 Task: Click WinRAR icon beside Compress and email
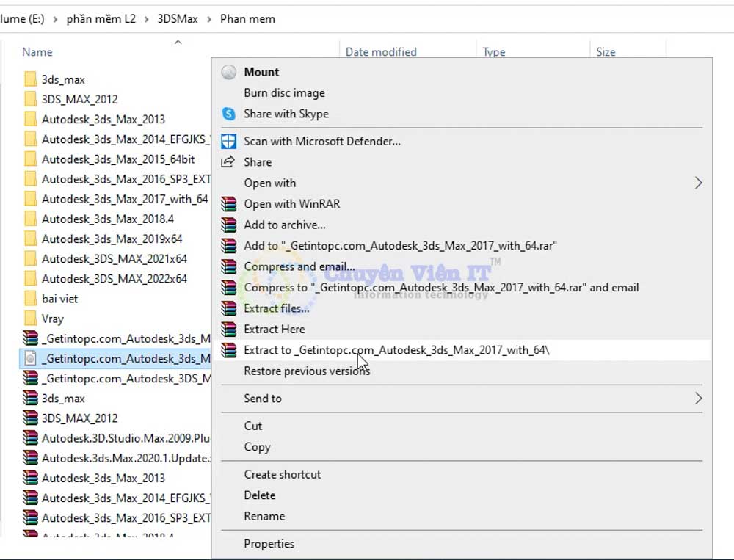coord(228,266)
